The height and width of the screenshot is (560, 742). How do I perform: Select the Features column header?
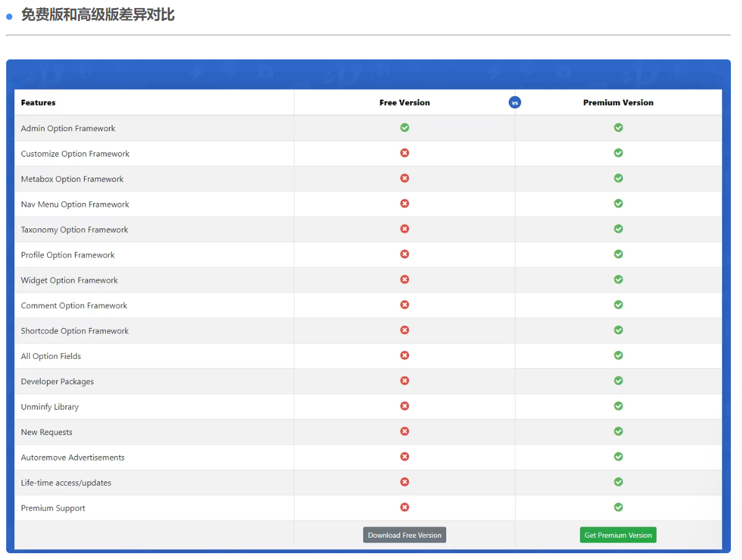click(x=38, y=102)
